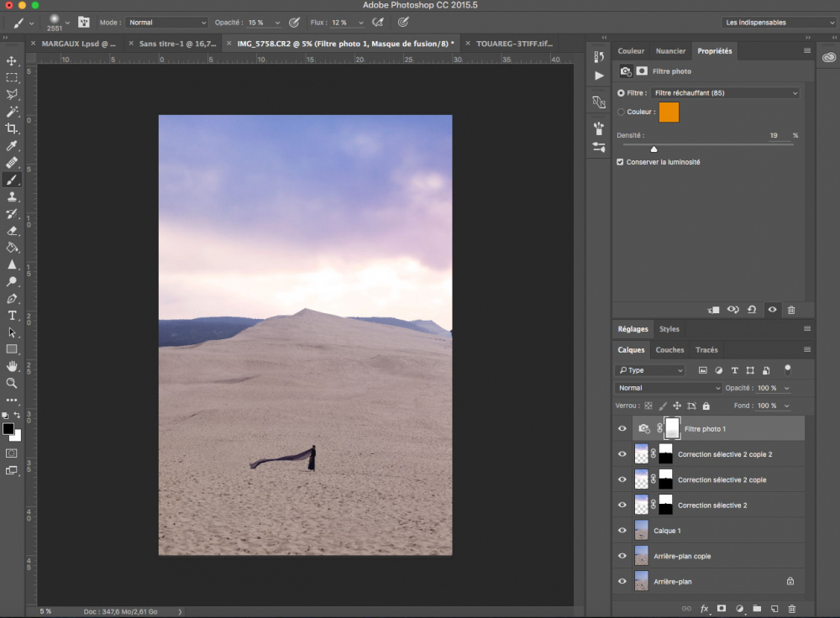The height and width of the screenshot is (618, 840).
Task: Select the Crop tool
Action: 12,128
